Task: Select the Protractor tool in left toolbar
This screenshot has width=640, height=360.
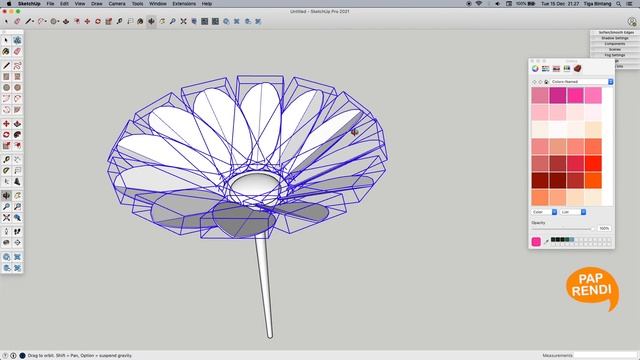Action: coord(6,171)
